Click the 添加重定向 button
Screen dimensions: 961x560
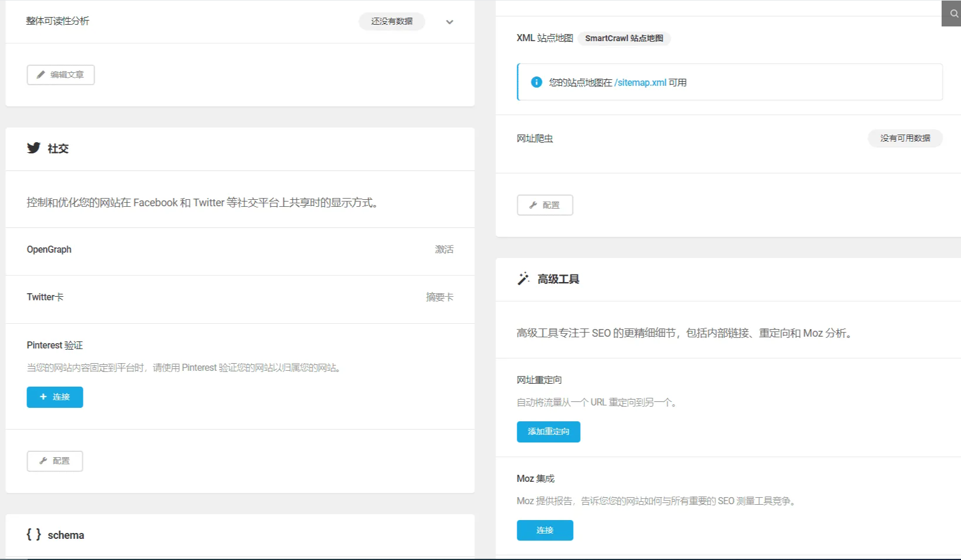pyautogui.click(x=548, y=432)
